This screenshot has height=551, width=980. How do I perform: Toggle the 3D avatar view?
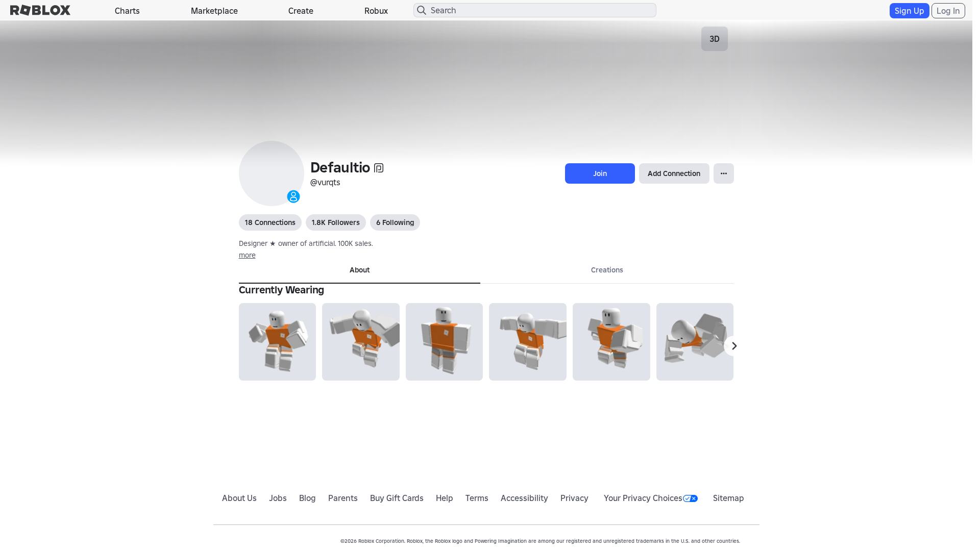[715, 39]
